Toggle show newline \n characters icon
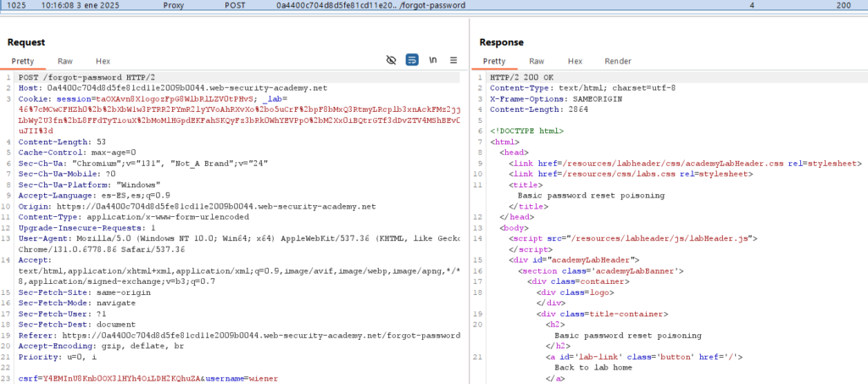 433,60
